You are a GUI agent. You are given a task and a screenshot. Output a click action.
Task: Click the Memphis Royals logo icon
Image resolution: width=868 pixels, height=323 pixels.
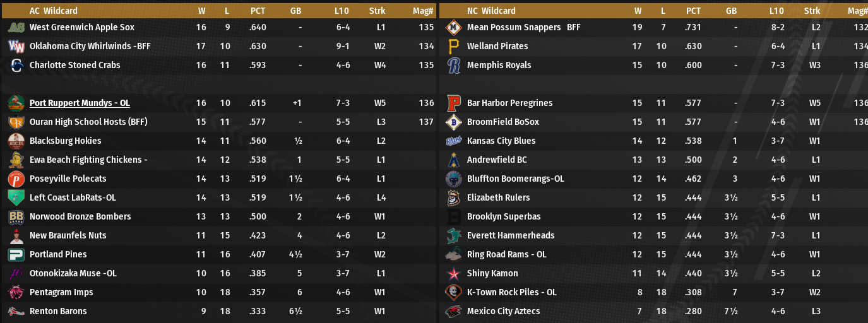pyautogui.click(x=453, y=66)
